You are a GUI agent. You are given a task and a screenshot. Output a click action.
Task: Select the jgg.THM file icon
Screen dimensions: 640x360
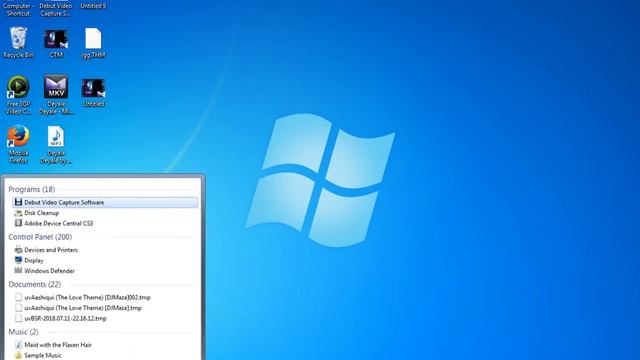pos(93,42)
